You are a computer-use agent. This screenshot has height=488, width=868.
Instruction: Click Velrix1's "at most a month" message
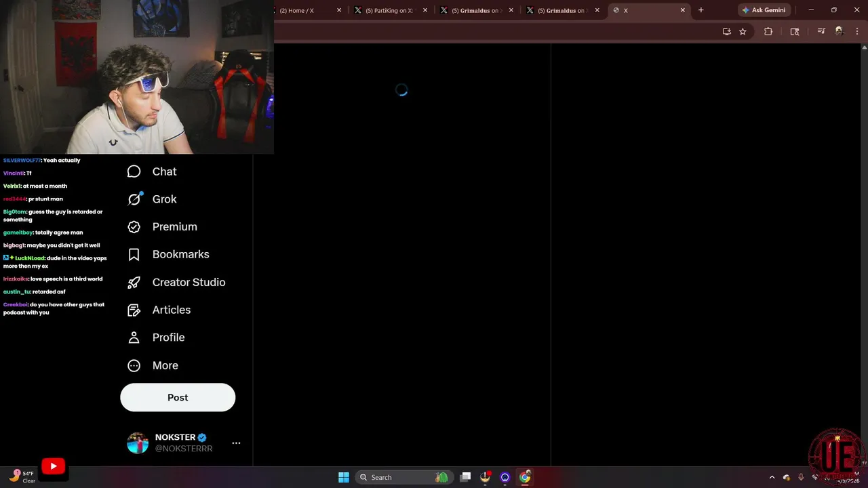[35, 186]
